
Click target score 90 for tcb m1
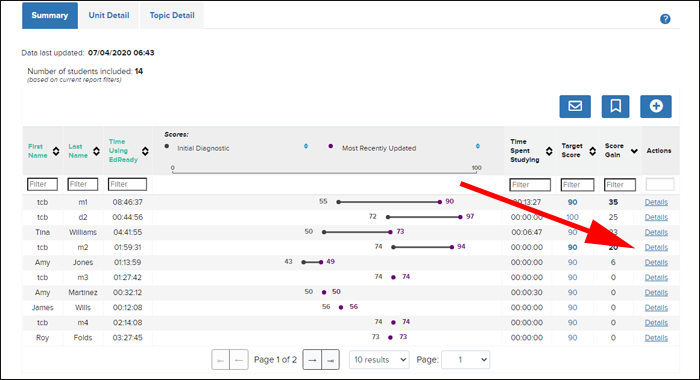pos(572,202)
